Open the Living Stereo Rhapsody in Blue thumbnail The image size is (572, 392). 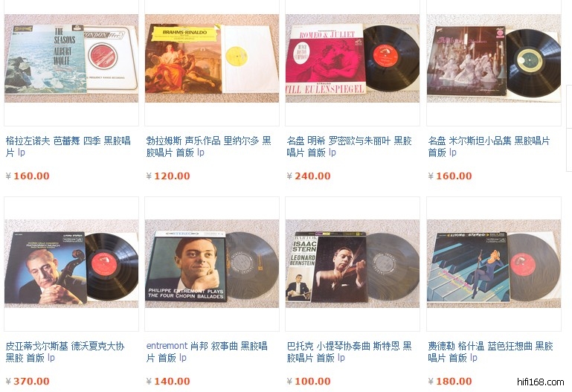click(x=494, y=263)
